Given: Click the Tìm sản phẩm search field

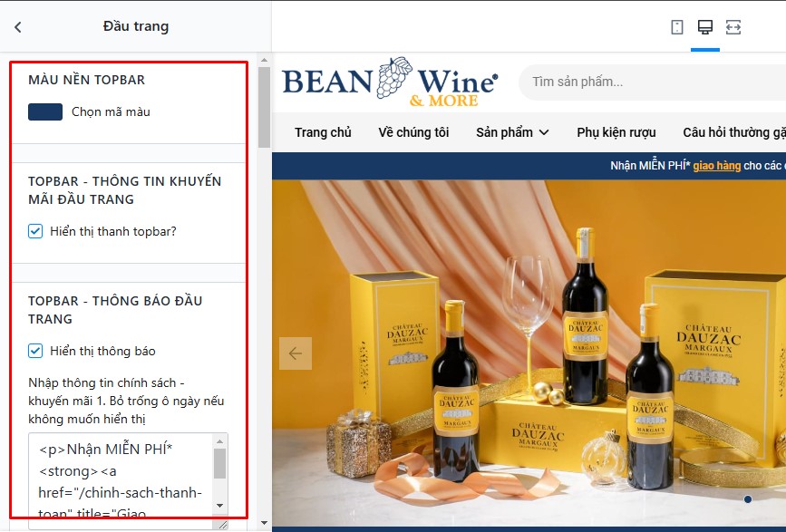Looking at the screenshot, I should (652, 82).
